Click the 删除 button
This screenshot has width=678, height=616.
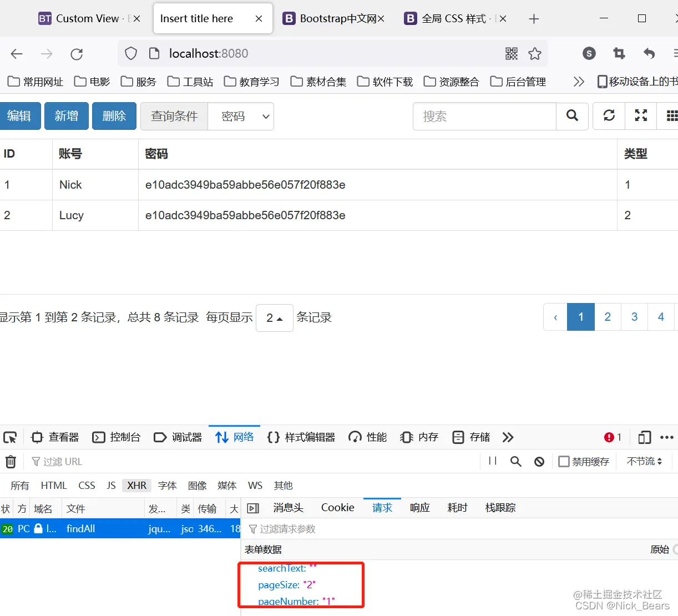click(x=114, y=116)
